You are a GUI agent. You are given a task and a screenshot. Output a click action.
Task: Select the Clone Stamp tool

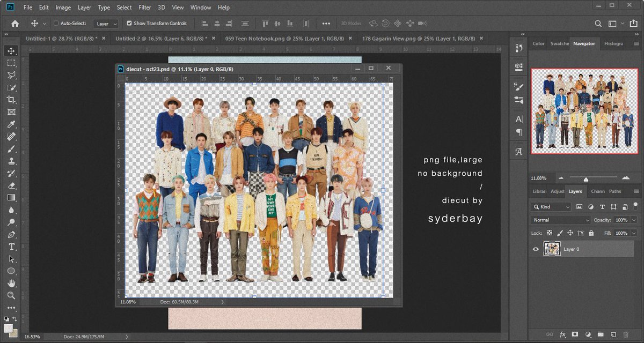(x=11, y=161)
